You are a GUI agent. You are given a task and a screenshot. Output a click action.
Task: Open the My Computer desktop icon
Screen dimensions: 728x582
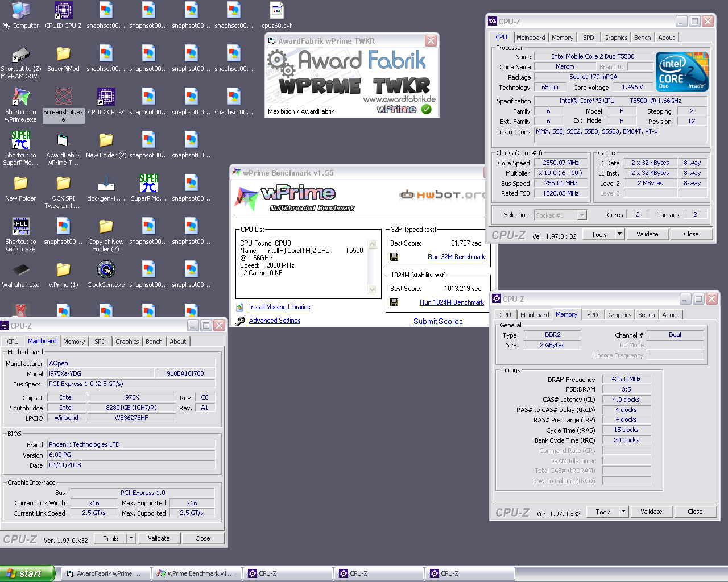(x=20, y=15)
